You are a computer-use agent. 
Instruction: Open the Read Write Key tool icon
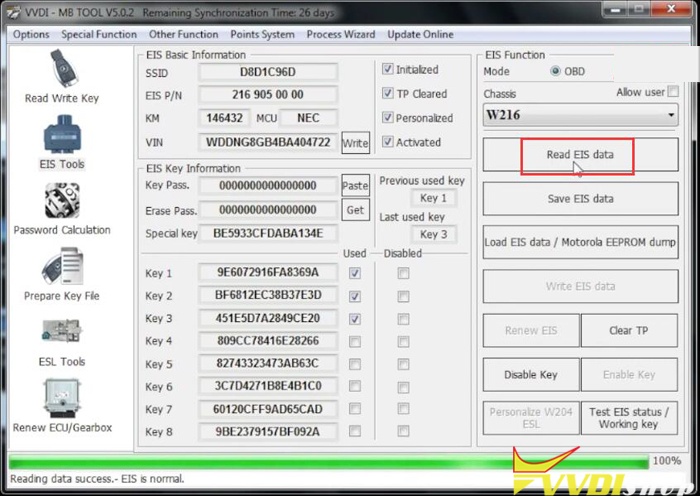[63, 68]
